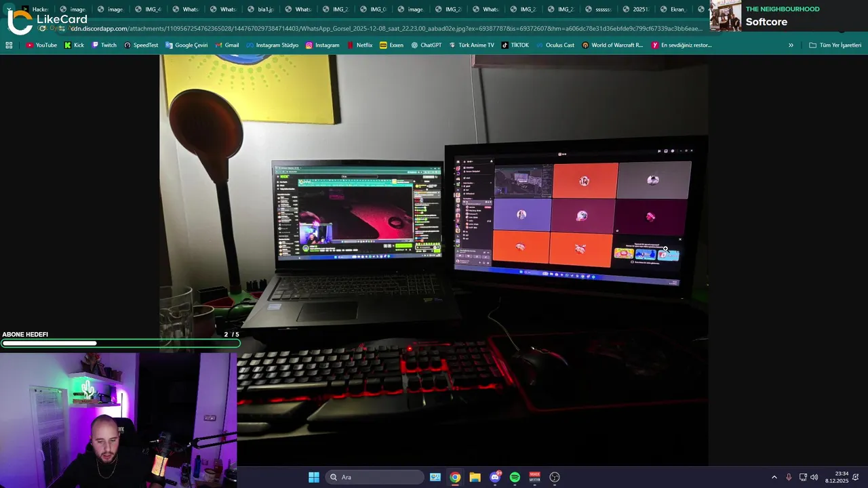Switch to the IMG_4 browser tab
Screen dimensions: 868x488
(x=147, y=9)
